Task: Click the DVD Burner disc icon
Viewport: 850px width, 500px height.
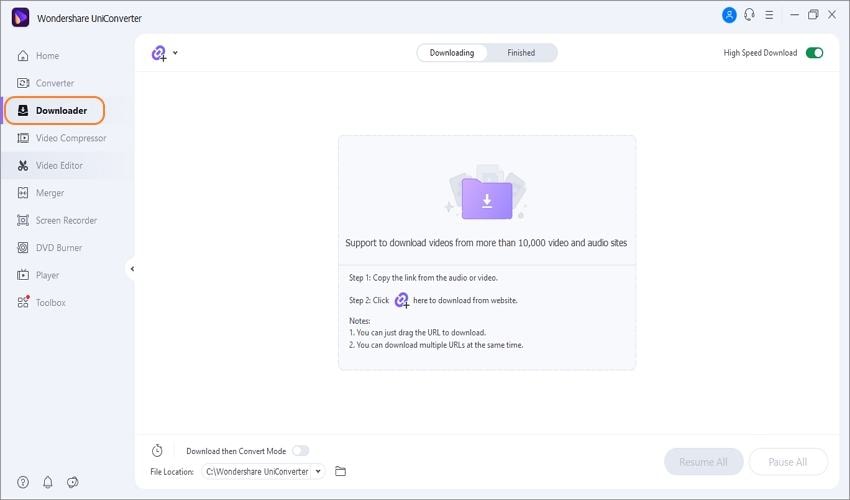Action: click(23, 248)
